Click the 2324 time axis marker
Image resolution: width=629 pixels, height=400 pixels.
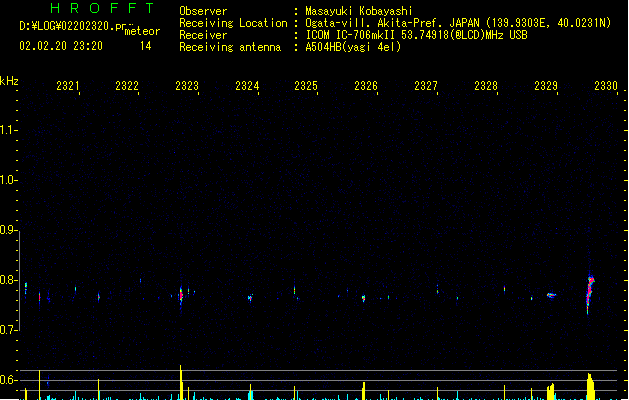pos(247,86)
